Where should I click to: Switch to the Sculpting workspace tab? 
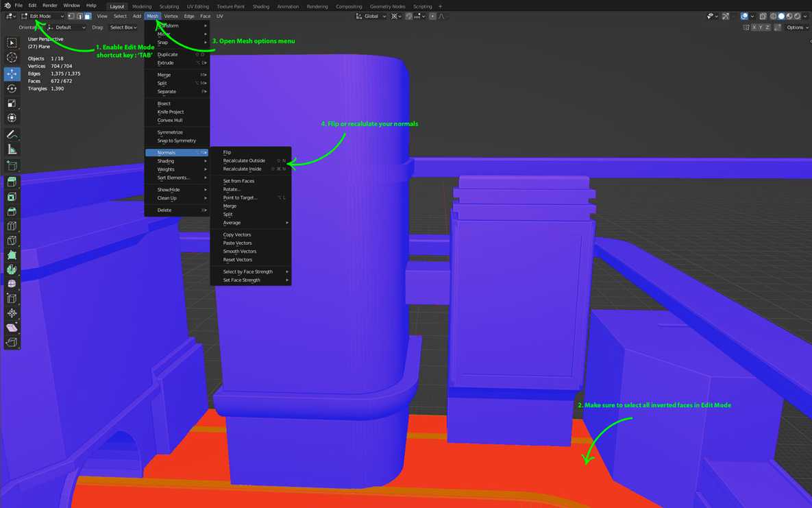(169, 6)
